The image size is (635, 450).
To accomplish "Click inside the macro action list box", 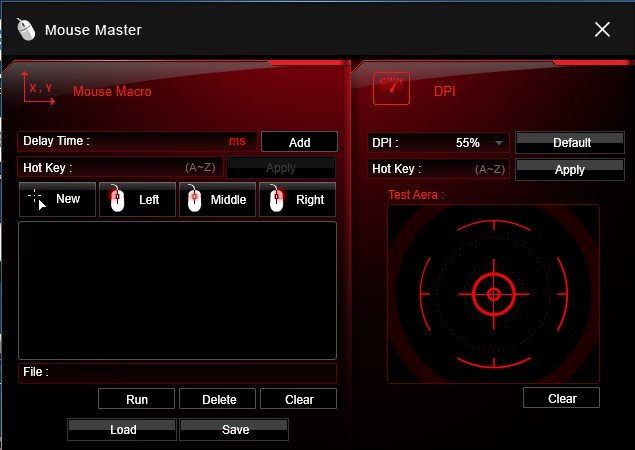I will click(177, 290).
